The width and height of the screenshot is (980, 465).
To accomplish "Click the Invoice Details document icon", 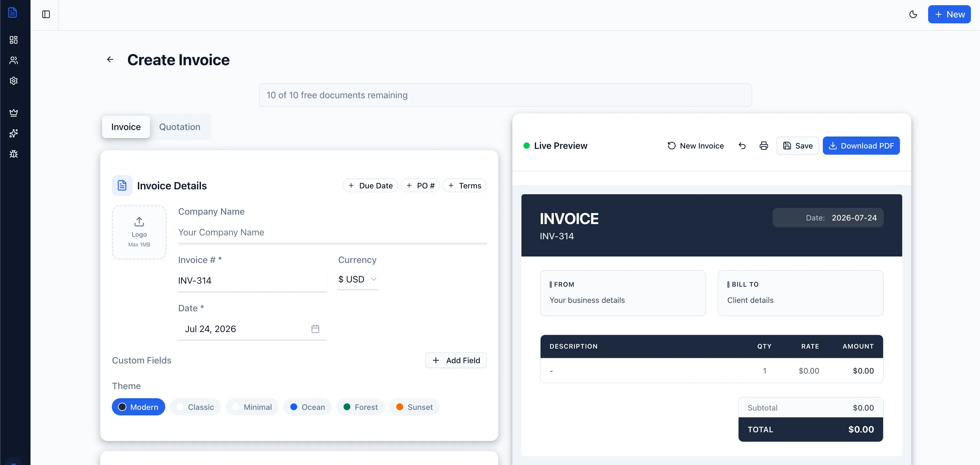I will pyautogui.click(x=122, y=185).
